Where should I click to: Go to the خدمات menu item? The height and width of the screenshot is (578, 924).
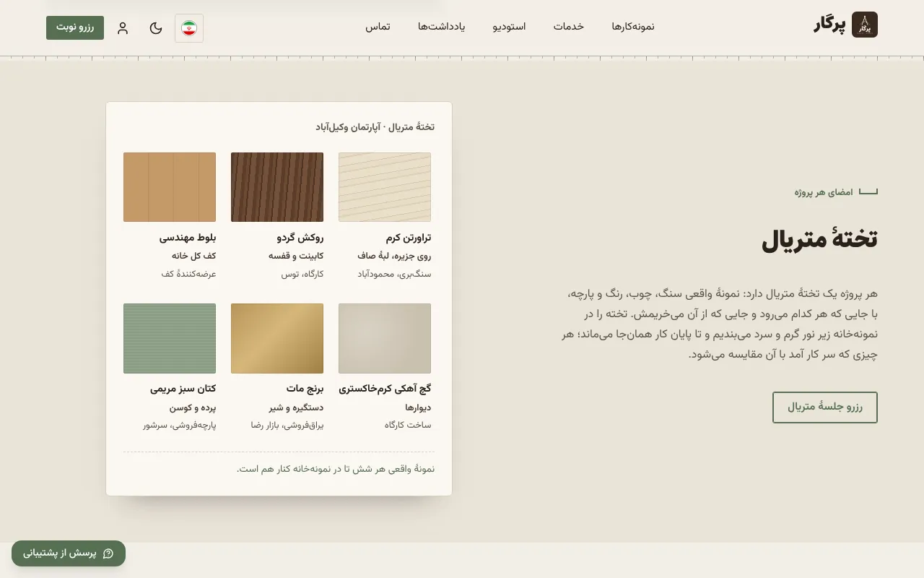569,27
